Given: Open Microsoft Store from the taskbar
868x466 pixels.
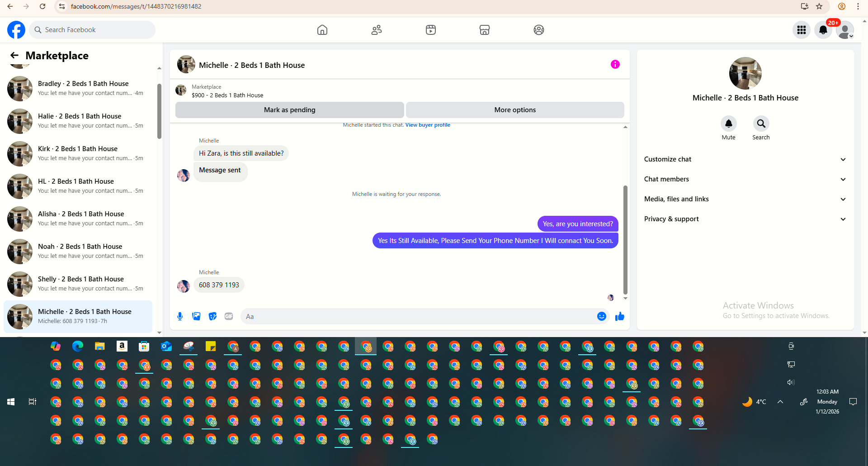Looking at the screenshot, I should (x=144, y=347).
